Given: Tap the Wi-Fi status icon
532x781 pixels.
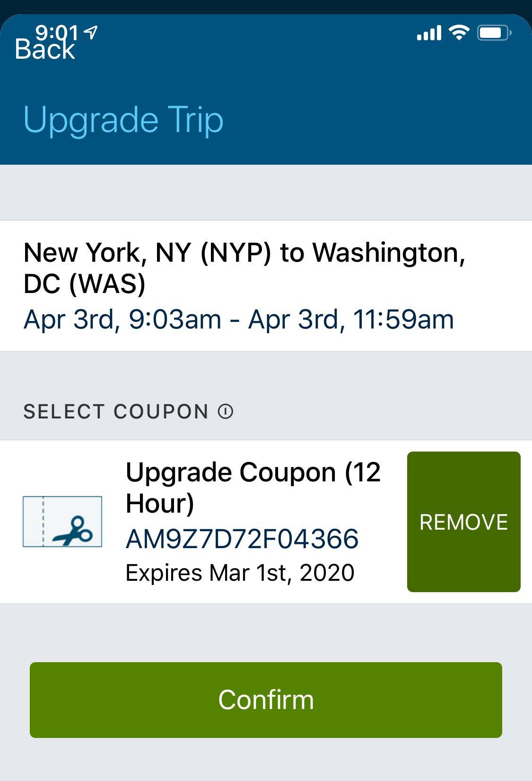Looking at the screenshot, I should [x=458, y=33].
